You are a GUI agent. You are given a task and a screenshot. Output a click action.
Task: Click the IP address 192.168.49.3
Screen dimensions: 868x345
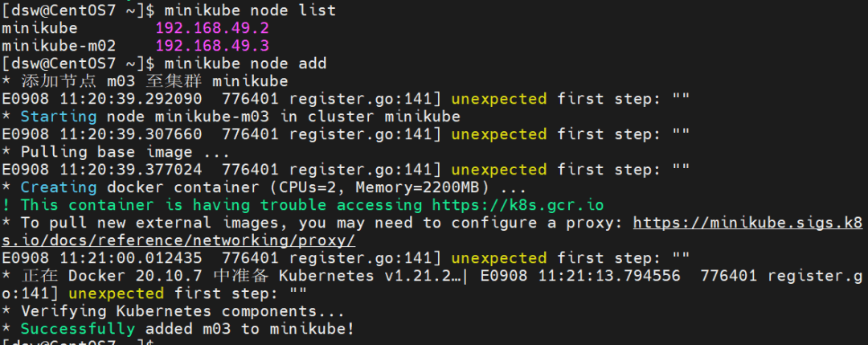point(212,46)
